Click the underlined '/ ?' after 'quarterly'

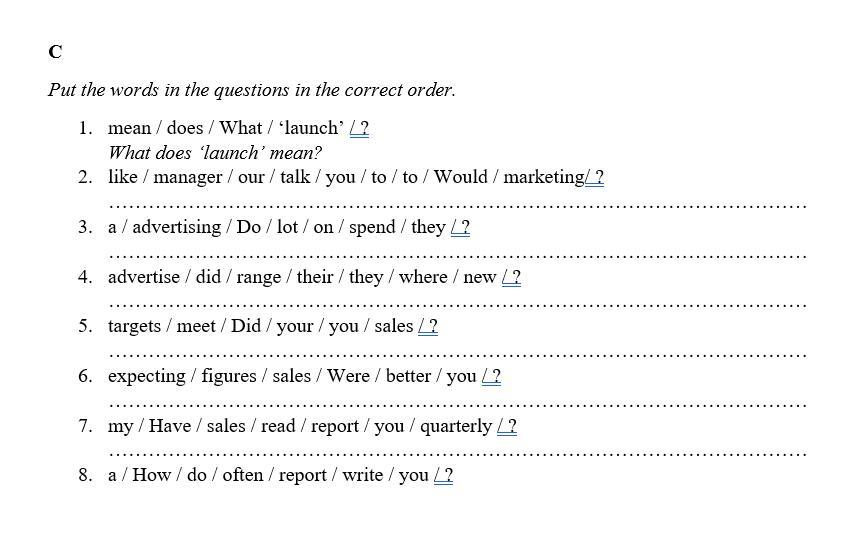click(x=507, y=426)
